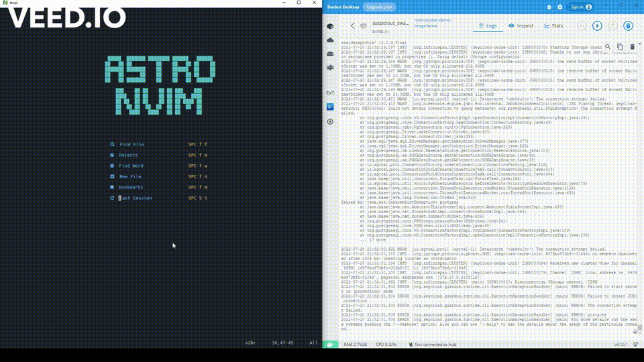Click the Bookmarks icon in AstroNvim

(x=112, y=187)
